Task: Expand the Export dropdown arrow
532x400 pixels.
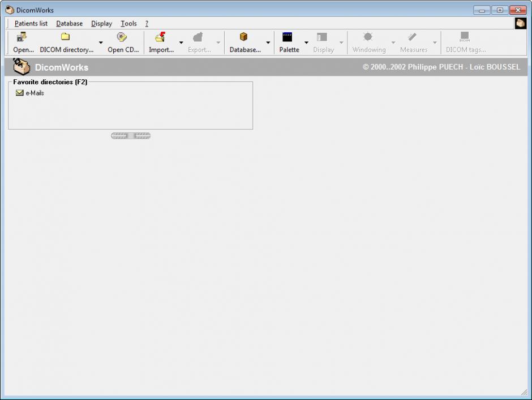Action: (x=218, y=42)
